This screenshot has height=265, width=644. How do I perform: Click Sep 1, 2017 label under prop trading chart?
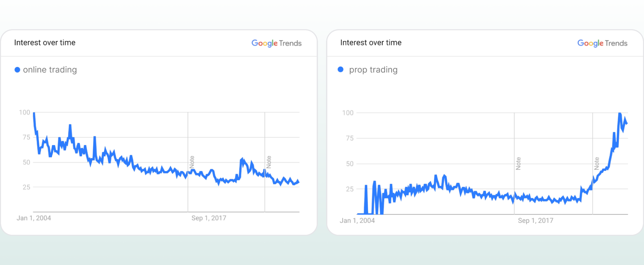click(x=535, y=221)
